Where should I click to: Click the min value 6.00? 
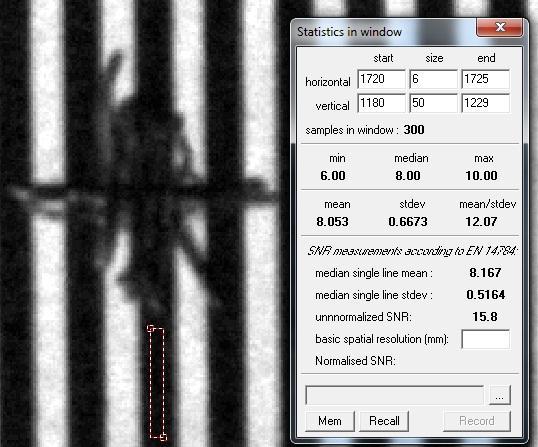333,176
